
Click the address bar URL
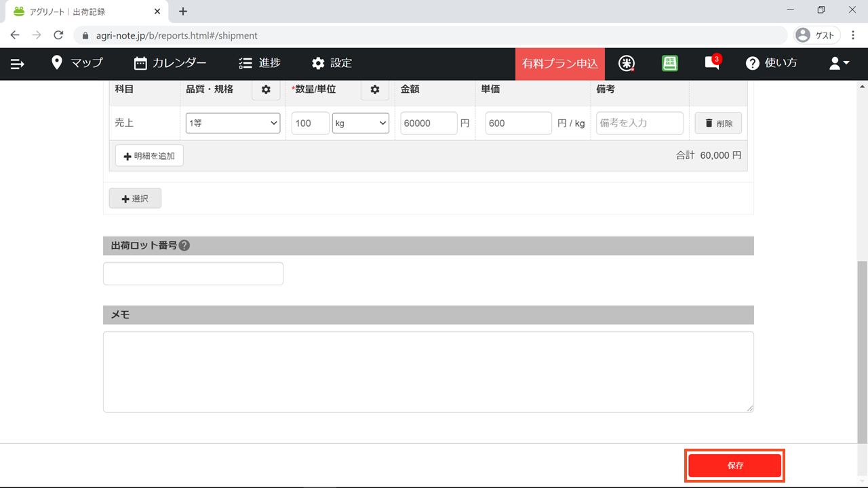[x=177, y=35]
